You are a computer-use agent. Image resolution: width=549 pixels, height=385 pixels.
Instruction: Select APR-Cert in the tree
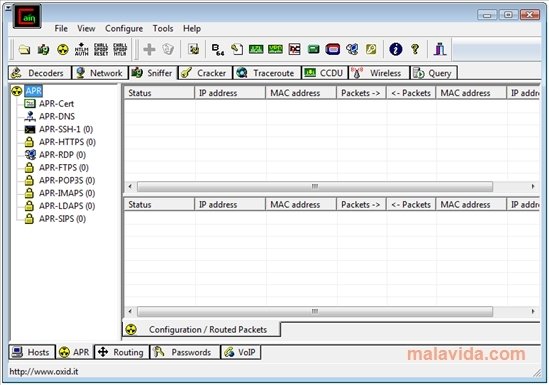[x=56, y=104]
